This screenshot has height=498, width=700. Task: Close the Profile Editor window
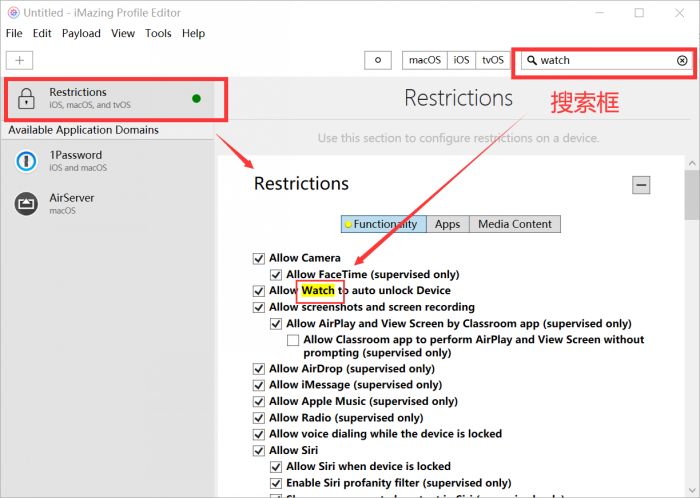point(679,13)
